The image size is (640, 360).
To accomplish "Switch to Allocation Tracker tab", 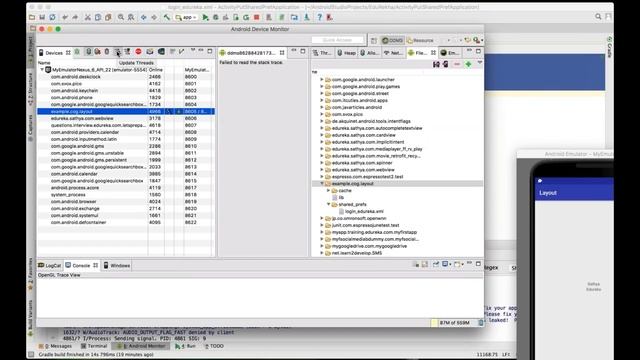I will [369, 53].
